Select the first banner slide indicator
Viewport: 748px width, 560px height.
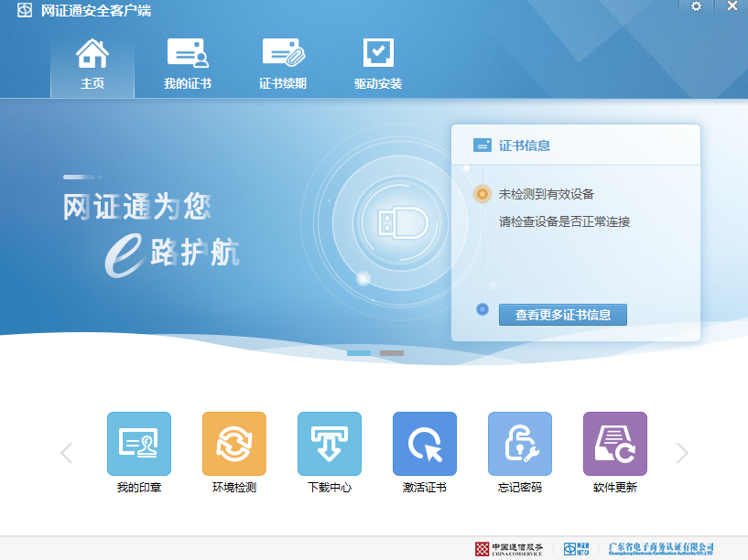pyautogui.click(x=359, y=352)
